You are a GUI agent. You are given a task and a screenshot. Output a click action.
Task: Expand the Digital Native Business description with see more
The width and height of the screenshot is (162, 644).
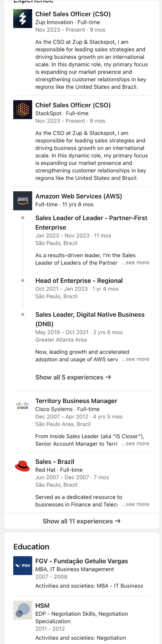point(136,359)
